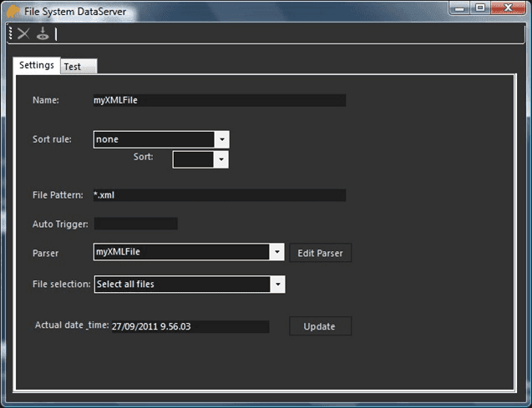This screenshot has width=532, height=408.
Task: Minimize the File System DataServer window
Action: (459, 8)
